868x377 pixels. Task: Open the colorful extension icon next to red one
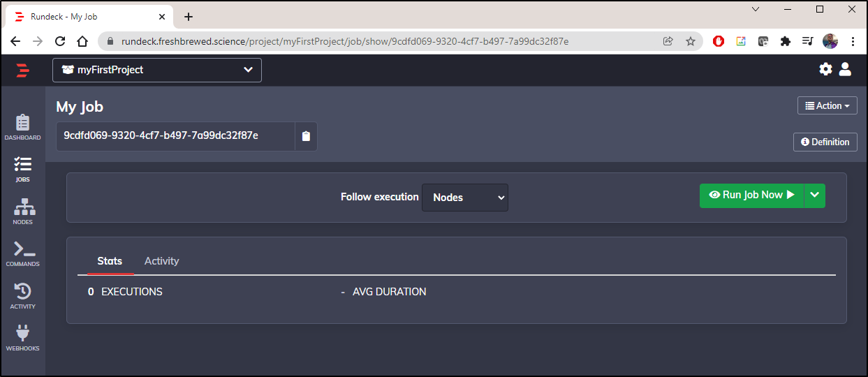coord(741,41)
